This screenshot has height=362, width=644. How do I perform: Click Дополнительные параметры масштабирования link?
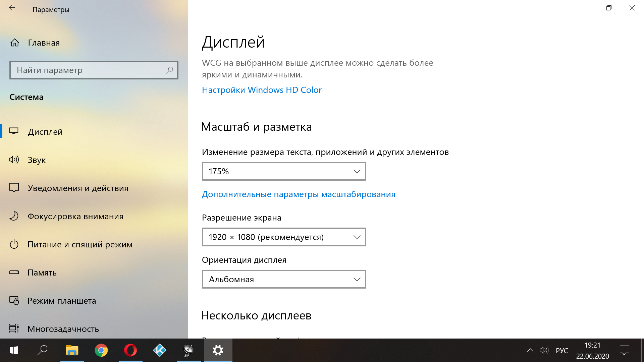pos(298,194)
